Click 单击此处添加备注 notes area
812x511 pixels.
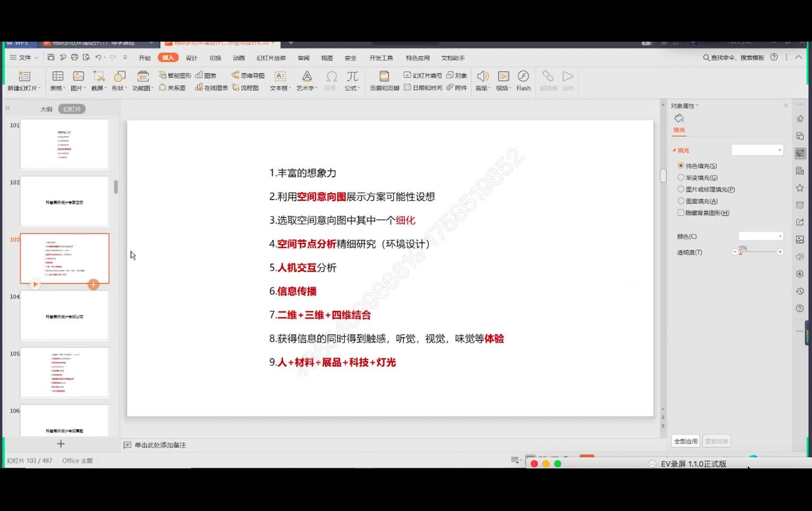[160, 445]
